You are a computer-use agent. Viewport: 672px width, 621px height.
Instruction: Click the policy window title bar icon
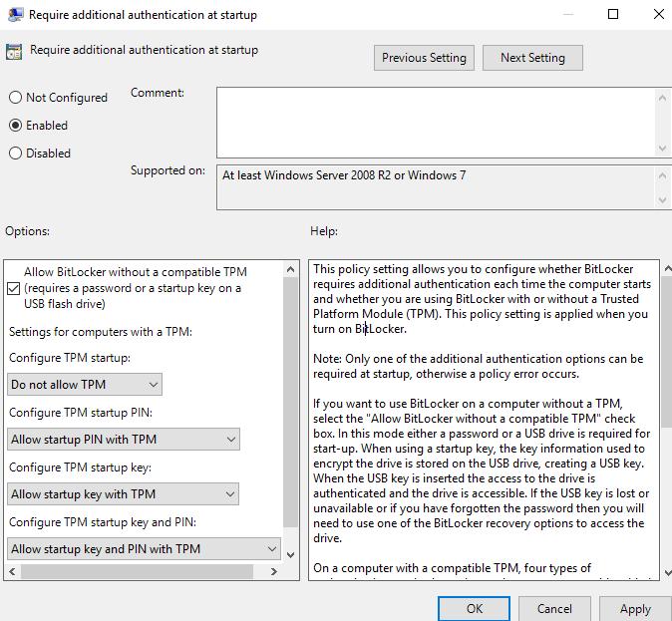(x=15, y=14)
